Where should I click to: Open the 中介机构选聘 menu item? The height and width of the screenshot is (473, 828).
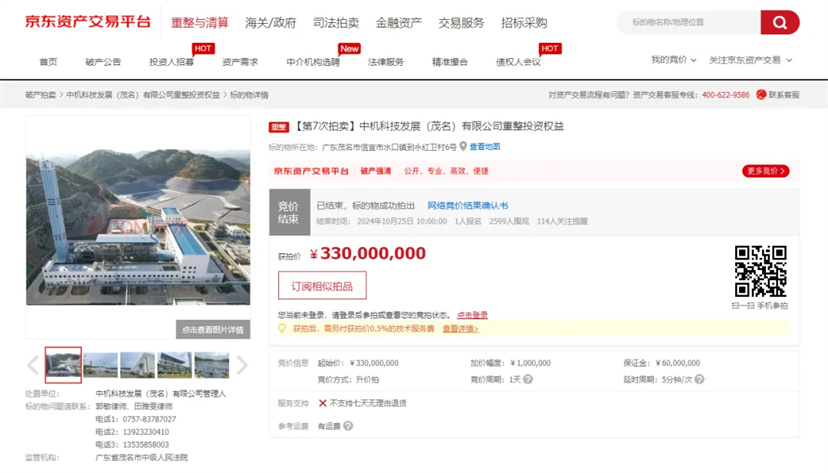[313, 62]
